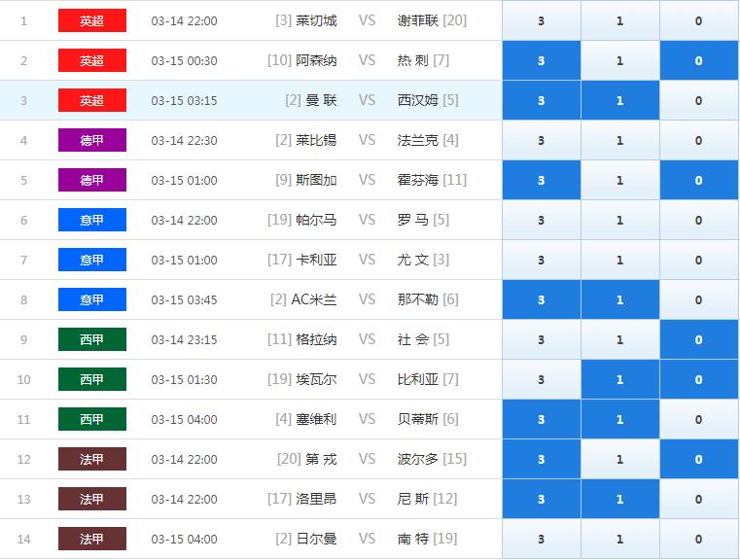Click 西甲 league tag in row 10

[92, 379]
